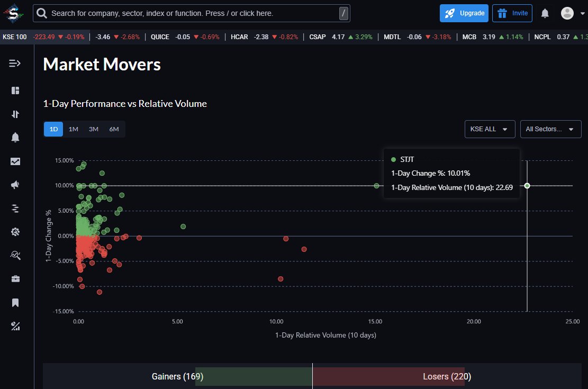Open the dashboard layout icon in sidebar
The width and height of the screenshot is (588, 389).
coord(15,91)
